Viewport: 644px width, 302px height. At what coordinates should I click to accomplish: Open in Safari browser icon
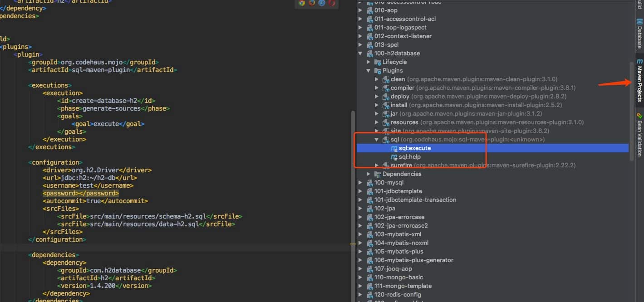pyautogui.click(x=322, y=3)
